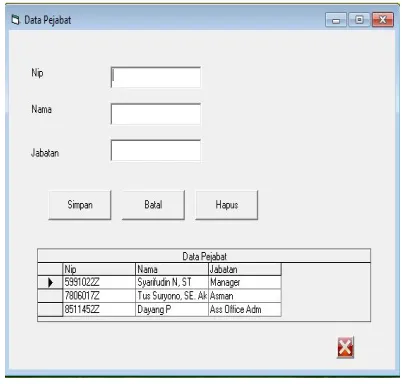Select cell Ass Office Adm

point(245,309)
